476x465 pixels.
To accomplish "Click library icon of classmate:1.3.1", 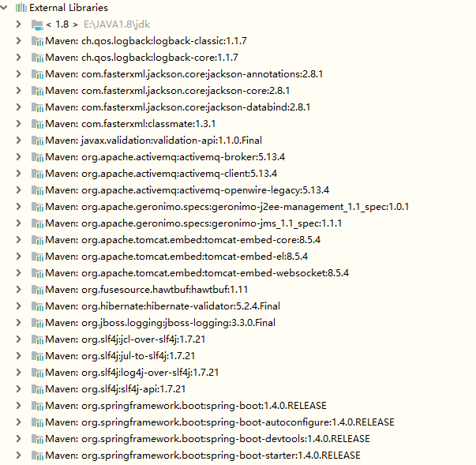I will click(37, 123).
